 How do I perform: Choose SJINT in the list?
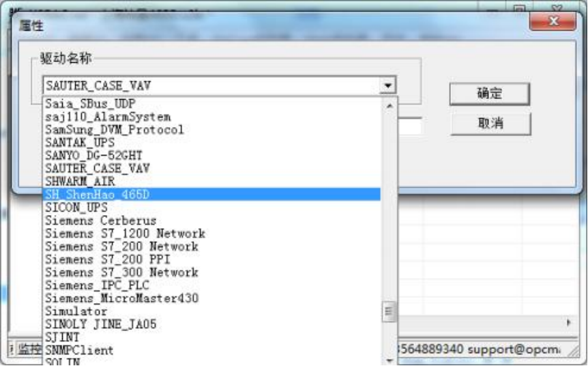click(x=212, y=337)
